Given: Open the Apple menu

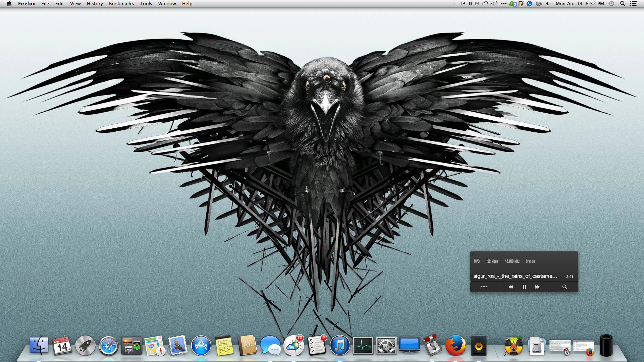Looking at the screenshot, I should 9,4.
